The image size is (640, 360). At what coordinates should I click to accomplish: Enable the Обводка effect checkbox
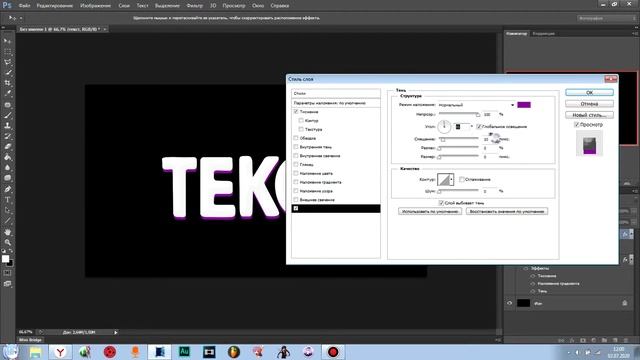coord(296,138)
